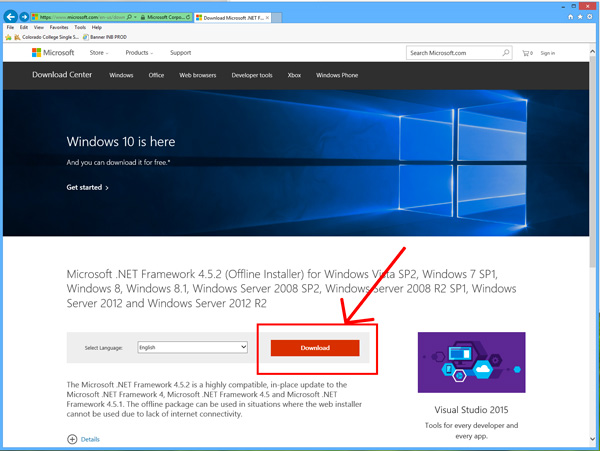Open the View menu
This screenshot has height=451, width=600.
[39, 27]
